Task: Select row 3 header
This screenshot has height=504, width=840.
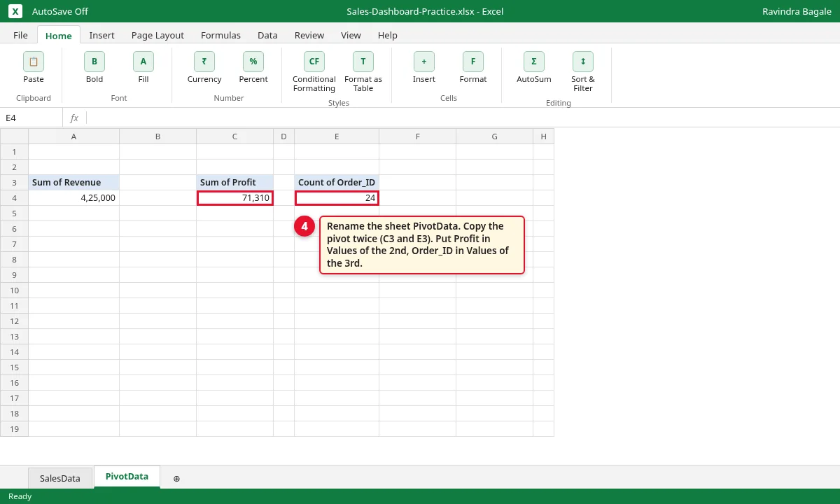Action: [14, 183]
